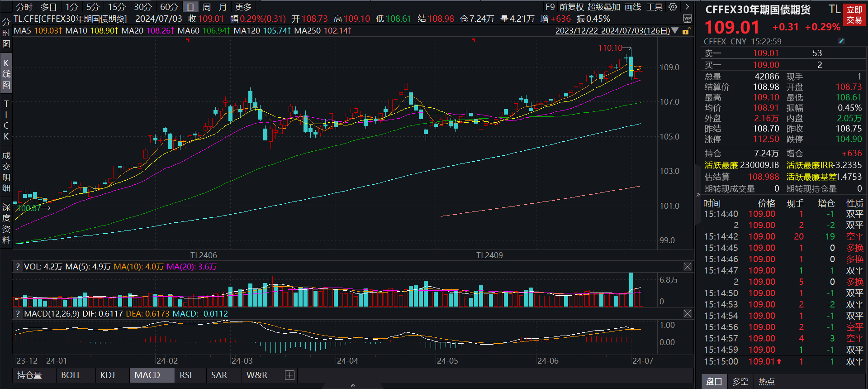Click the WP monitor icon
Screen dimensions: 868x389
[687, 19]
